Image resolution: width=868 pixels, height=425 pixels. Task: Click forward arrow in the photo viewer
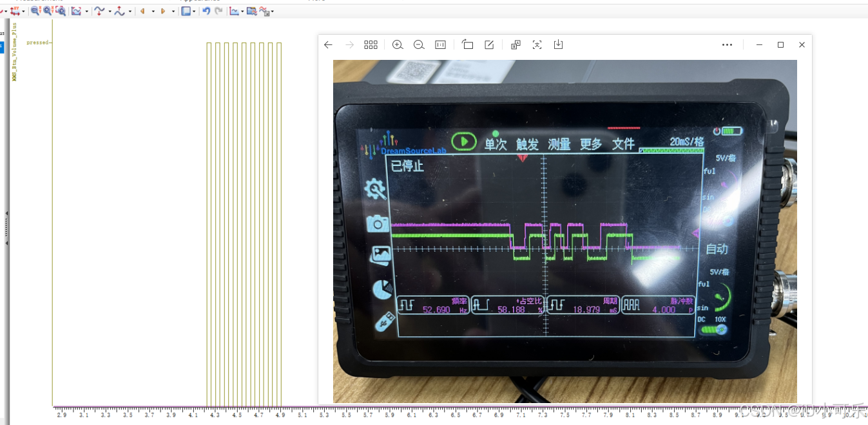349,44
